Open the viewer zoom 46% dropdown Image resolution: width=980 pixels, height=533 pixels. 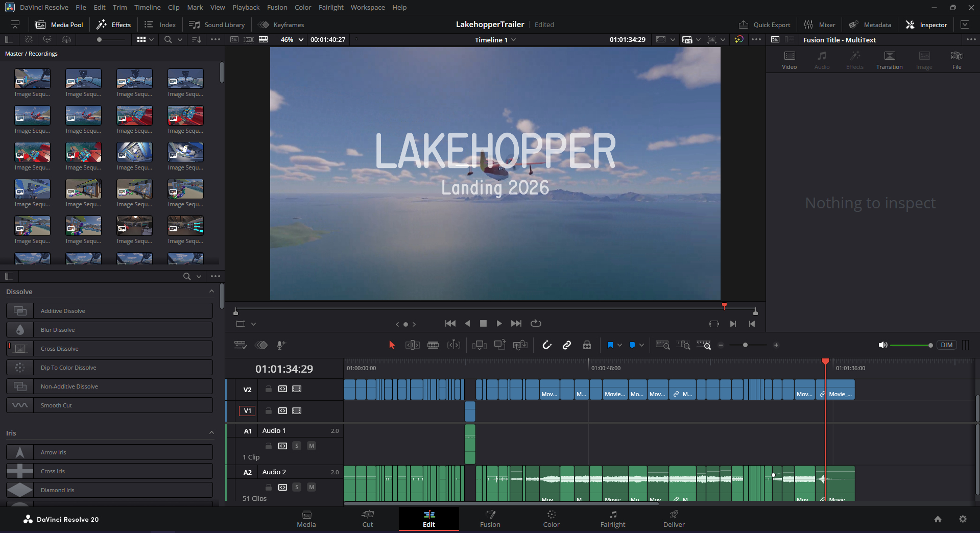click(292, 40)
